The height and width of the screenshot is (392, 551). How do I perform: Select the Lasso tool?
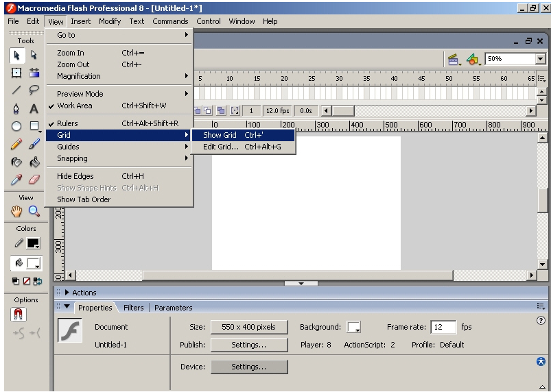click(x=34, y=90)
